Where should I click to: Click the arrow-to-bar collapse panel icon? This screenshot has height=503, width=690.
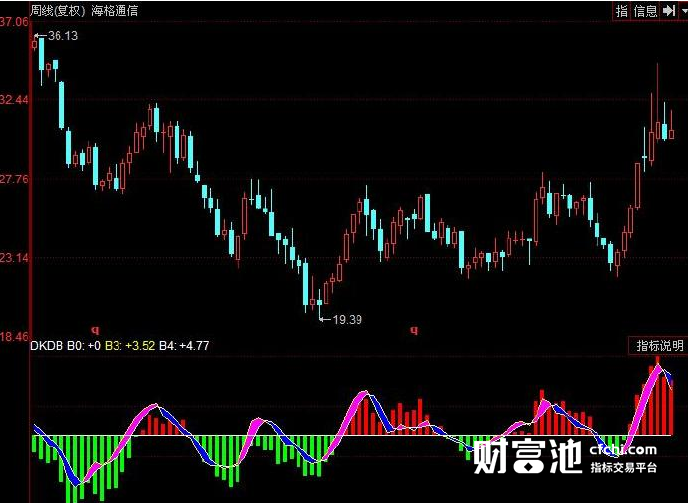pyautogui.click(x=669, y=11)
